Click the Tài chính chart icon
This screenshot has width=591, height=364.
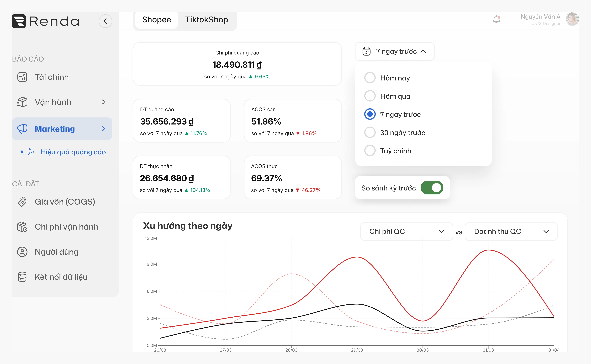[22, 77]
